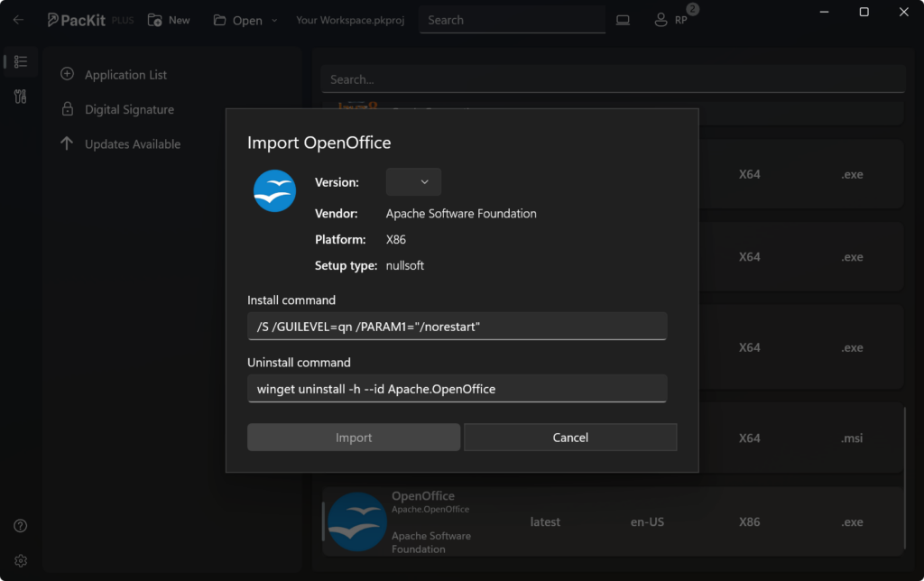This screenshot has height=581, width=924.
Task: Create a New project
Action: point(169,20)
